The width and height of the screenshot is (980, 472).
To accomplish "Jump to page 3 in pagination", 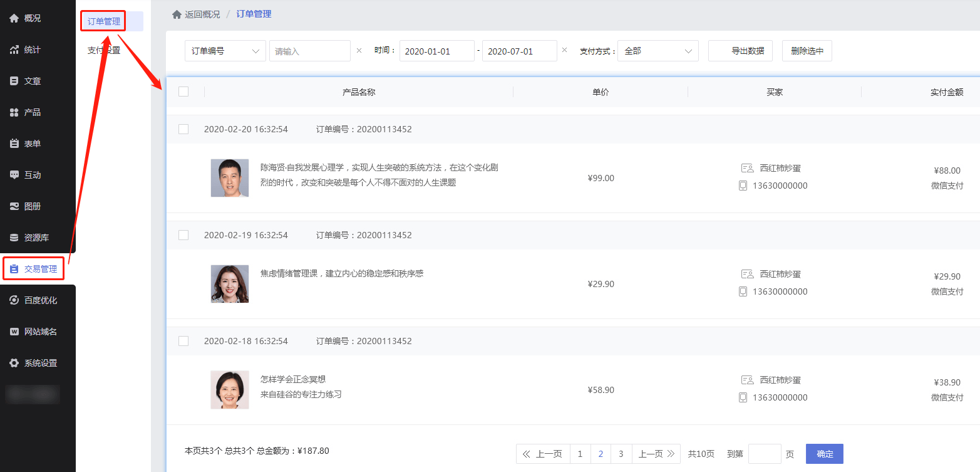I will (621, 453).
